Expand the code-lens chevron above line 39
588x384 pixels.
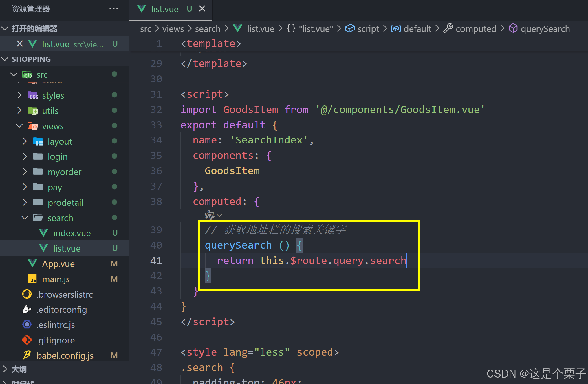[219, 215]
